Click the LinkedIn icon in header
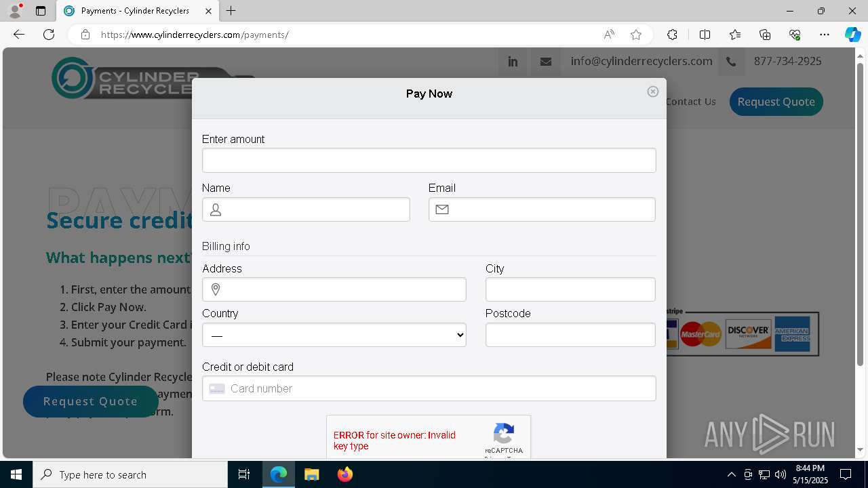This screenshot has width=868, height=488. point(513,62)
